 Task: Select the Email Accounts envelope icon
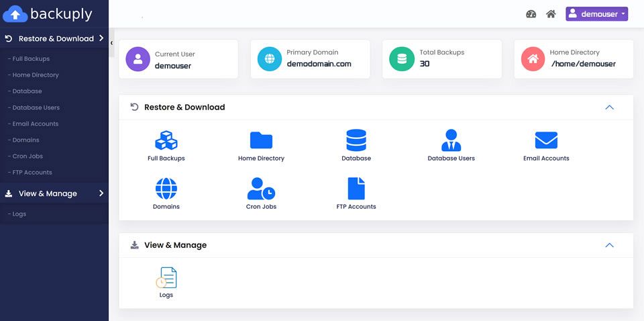tap(546, 140)
